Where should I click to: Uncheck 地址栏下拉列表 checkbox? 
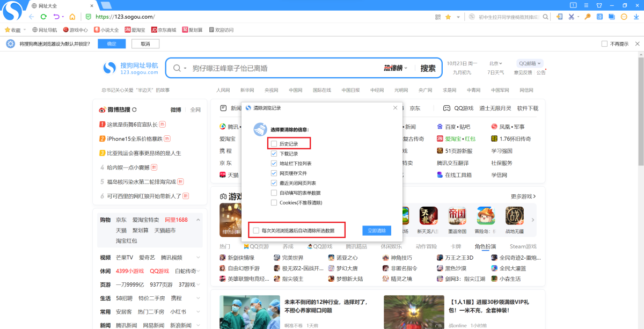(x=274, y=163)
